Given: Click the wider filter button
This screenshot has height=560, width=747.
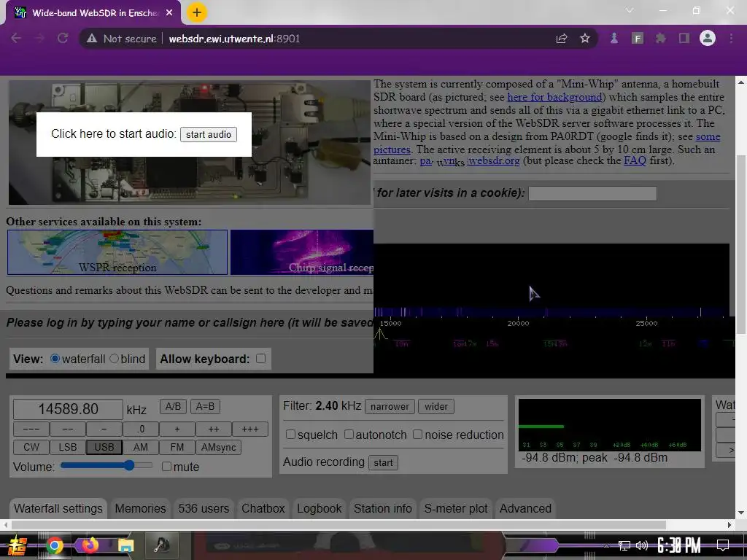Looking at the screenshot, I should click(436, 406).
